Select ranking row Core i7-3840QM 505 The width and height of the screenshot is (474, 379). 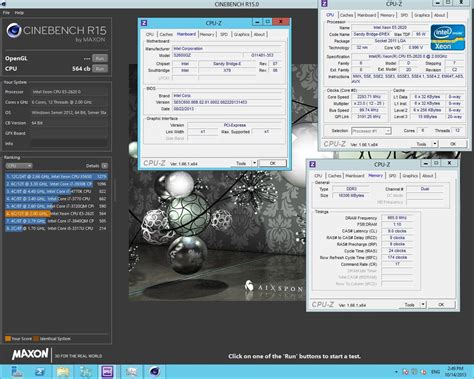point(56,221)
